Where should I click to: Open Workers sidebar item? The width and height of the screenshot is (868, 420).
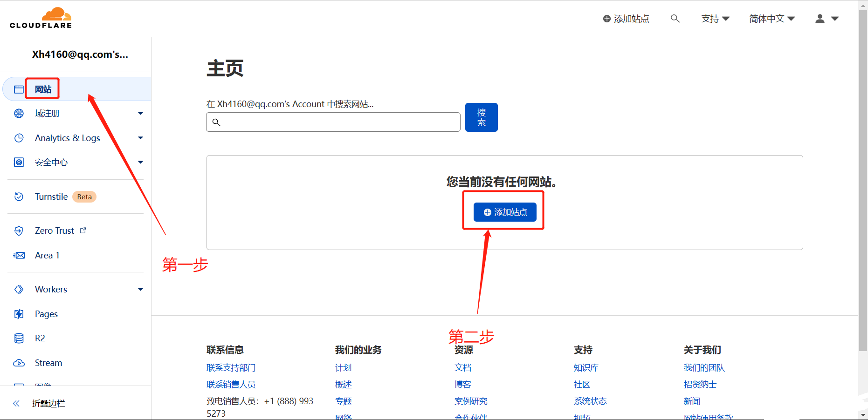(x=51, y=289)
